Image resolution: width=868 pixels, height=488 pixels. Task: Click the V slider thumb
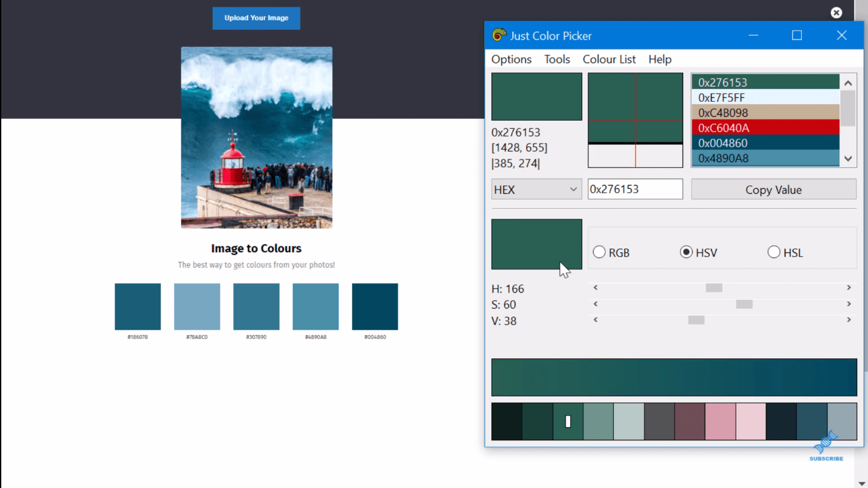pos(696,320)
